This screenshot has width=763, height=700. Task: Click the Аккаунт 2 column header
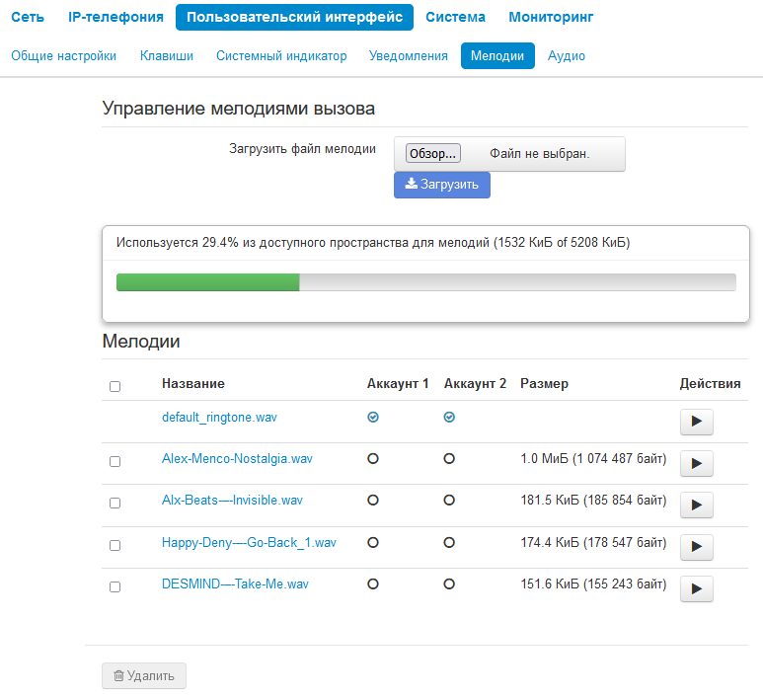pos(475,384)
